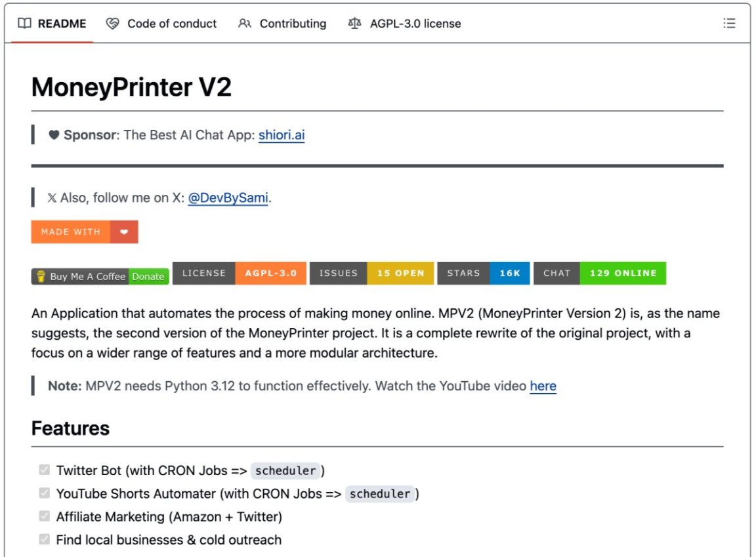Image resolution: width=756 pixels, height=557 pixels.
Task: Open the Contributing tab
Action: [x=282, y=24]
